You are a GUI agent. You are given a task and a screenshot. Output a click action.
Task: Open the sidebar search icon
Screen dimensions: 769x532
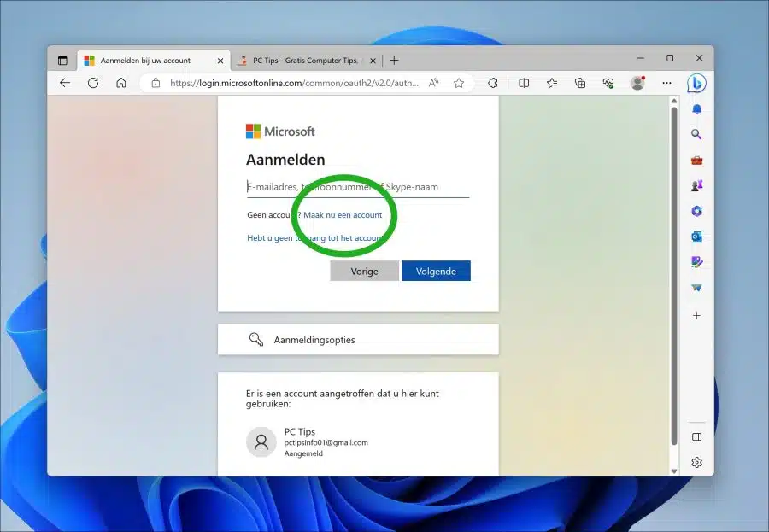click(x=696, y=134)
